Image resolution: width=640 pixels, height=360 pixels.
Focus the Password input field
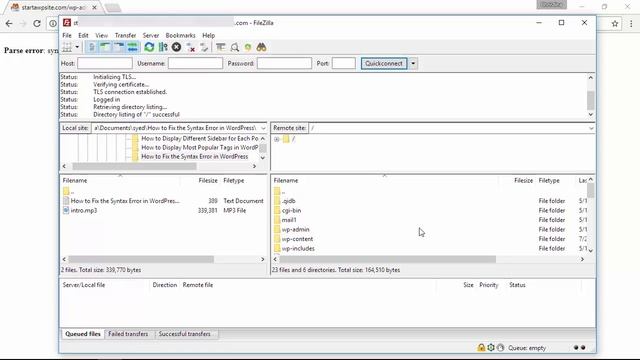pyautogui.click(x=284, y=63)
